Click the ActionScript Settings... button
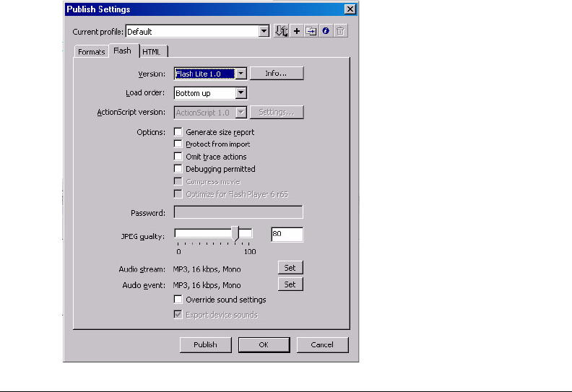The width and height of the screenshot is (572, 392). (277, 113)
